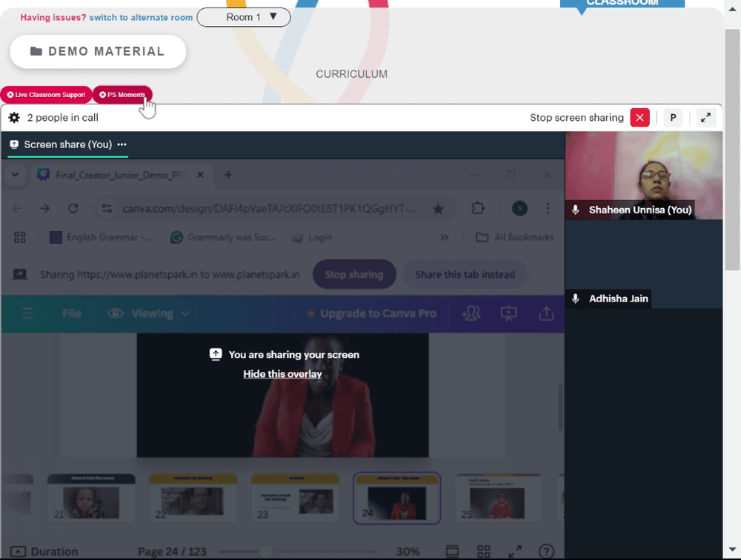
Task: Toggle Adhisha Jain microphone icon
Action: [575, 299]
